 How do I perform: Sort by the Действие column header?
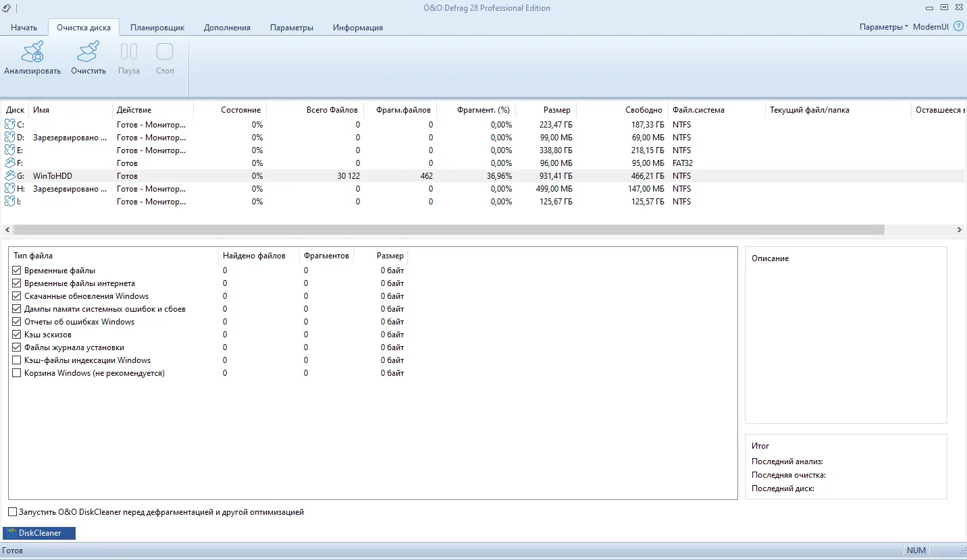point(153,110)
